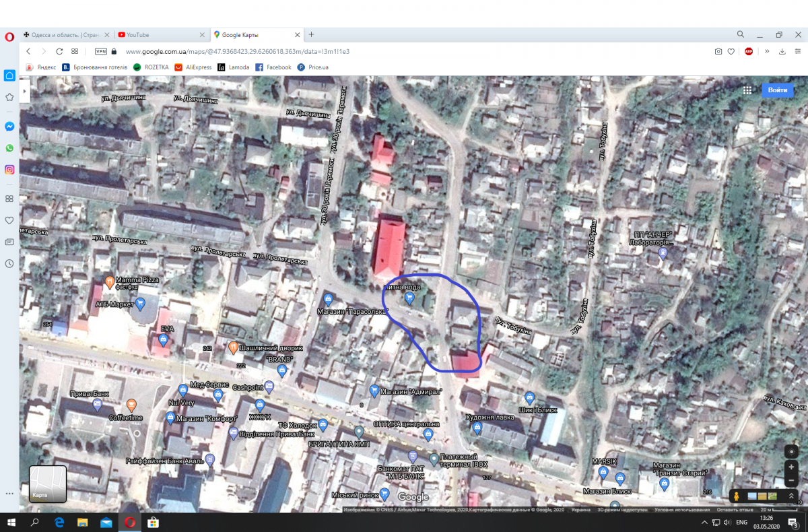
Task: Open the Rozetka bookmark
Action: coord(151,67)
